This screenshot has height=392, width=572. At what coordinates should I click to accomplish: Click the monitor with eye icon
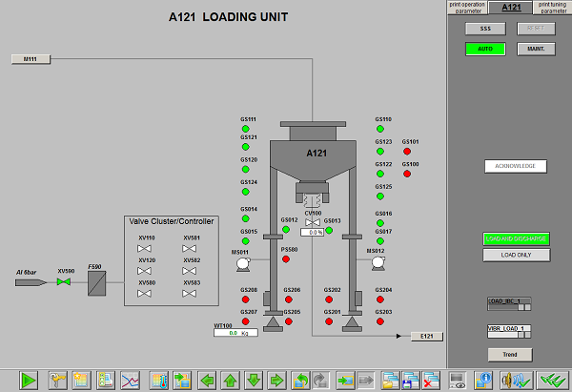(x=457, y=381)
